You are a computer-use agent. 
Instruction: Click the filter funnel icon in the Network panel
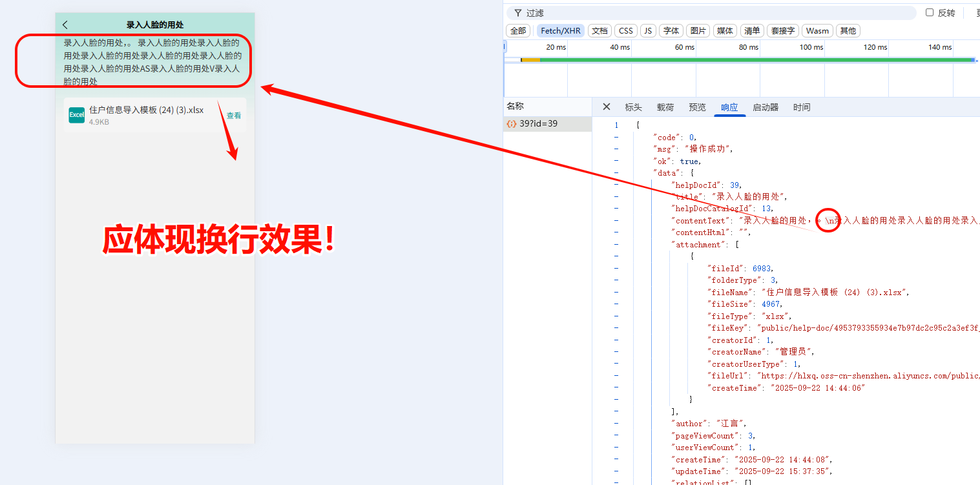pos(517,12)
